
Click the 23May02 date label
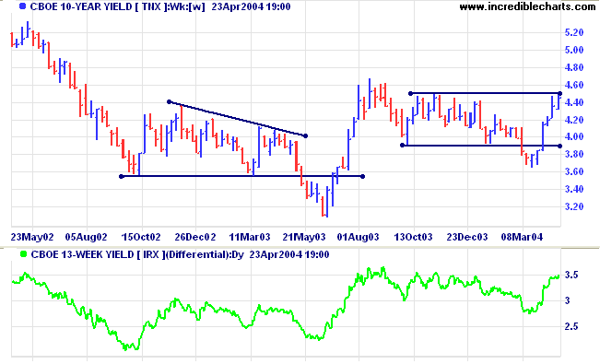click(32, 237)
